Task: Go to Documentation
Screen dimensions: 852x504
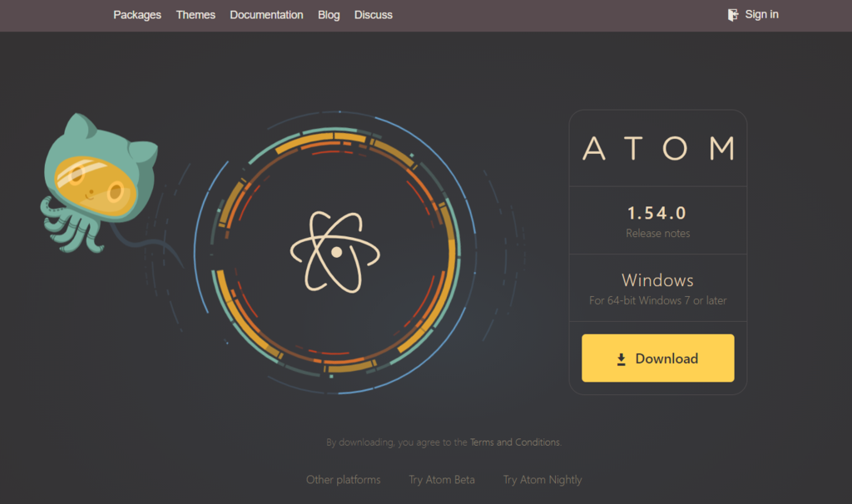Action: [x=266, y=14]
